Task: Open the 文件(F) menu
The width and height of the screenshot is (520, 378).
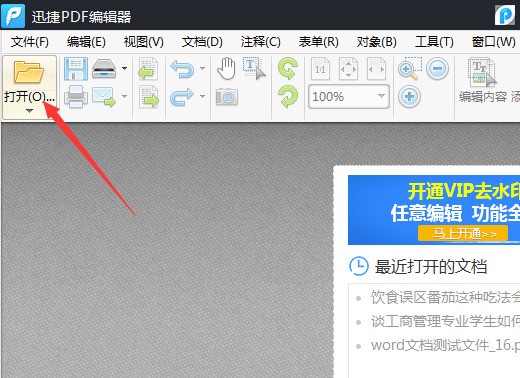Action: click(30, 42)
